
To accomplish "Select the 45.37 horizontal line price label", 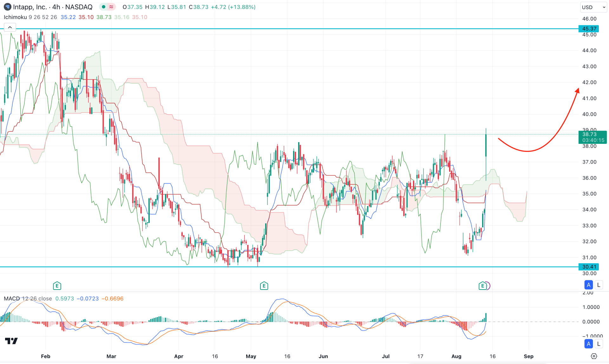I will pos(589,29).
